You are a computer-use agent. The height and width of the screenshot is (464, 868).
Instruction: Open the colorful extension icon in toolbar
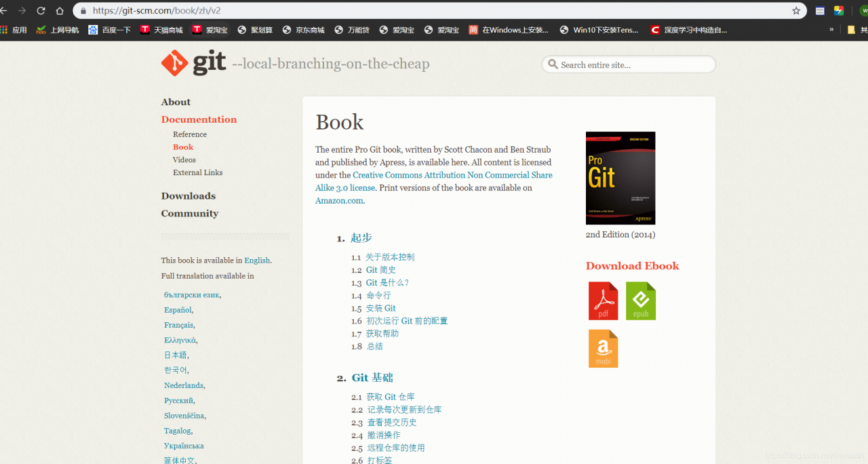(839, 11)
